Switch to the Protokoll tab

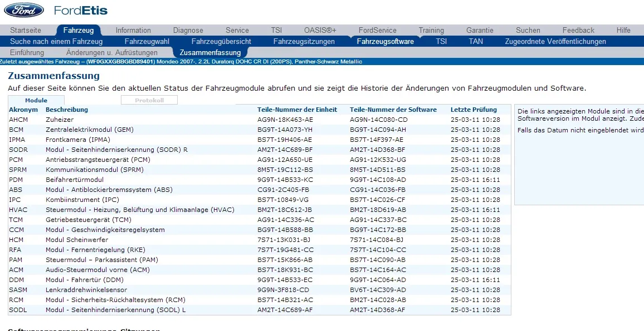tap(149, 100)
